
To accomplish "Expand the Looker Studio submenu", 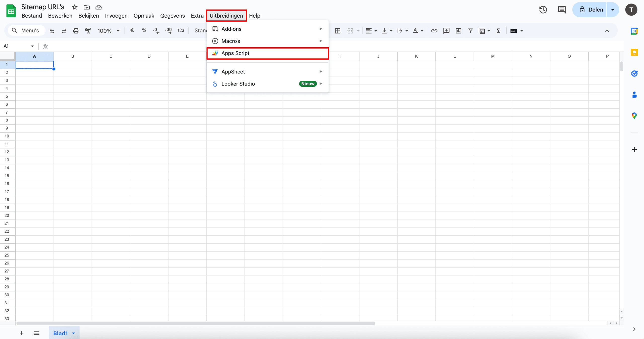I will coord(268,84).
